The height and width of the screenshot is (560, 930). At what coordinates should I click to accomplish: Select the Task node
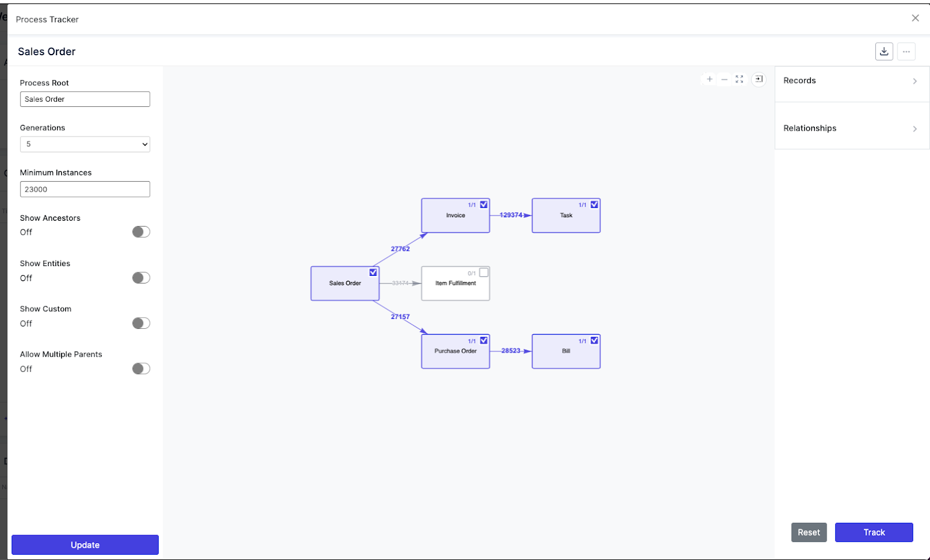566,216
